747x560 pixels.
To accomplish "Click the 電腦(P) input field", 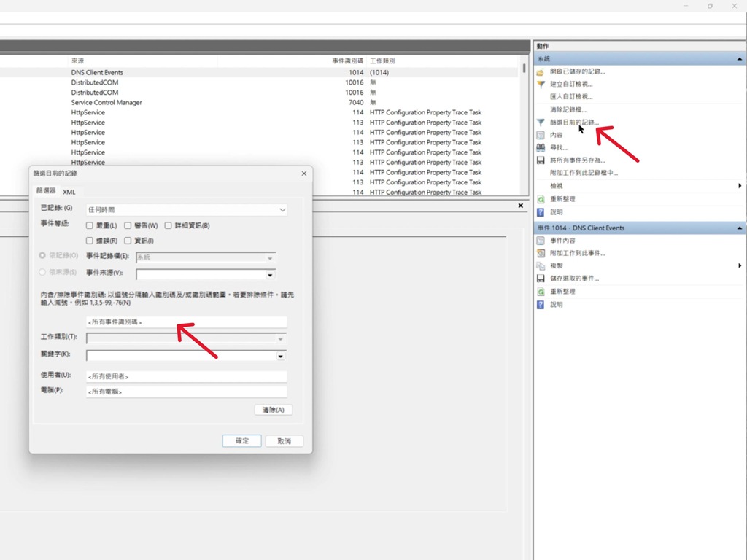I will 186,392.
